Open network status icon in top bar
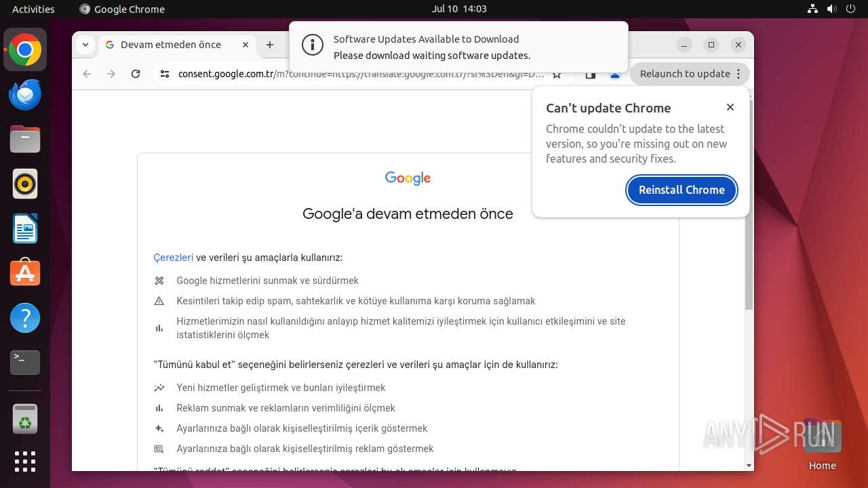This screenshot has width=868, height=488. coord(813,9)
